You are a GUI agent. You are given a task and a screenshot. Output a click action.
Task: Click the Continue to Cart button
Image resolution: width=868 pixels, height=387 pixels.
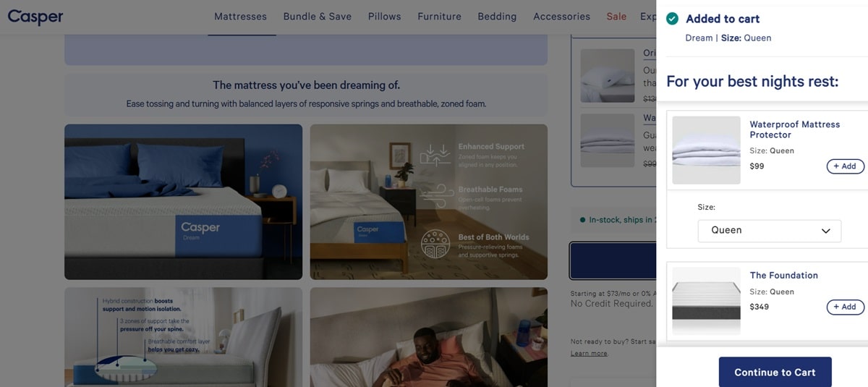(775, 372)
